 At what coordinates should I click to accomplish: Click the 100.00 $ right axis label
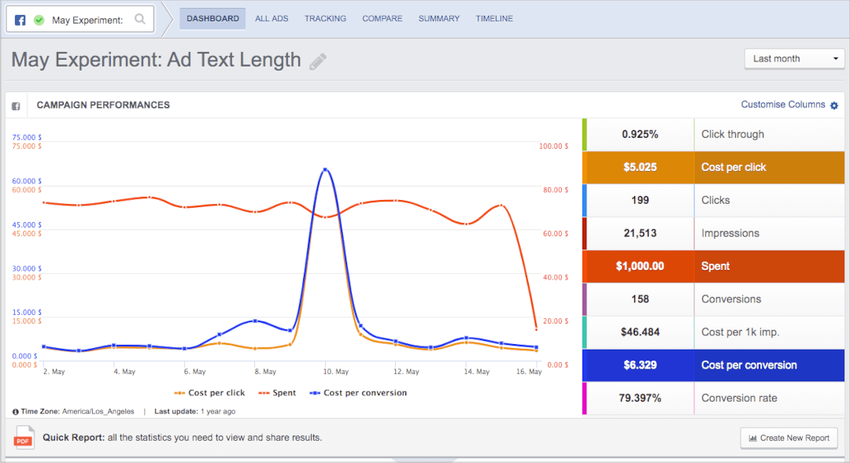(x=553, y=146)
